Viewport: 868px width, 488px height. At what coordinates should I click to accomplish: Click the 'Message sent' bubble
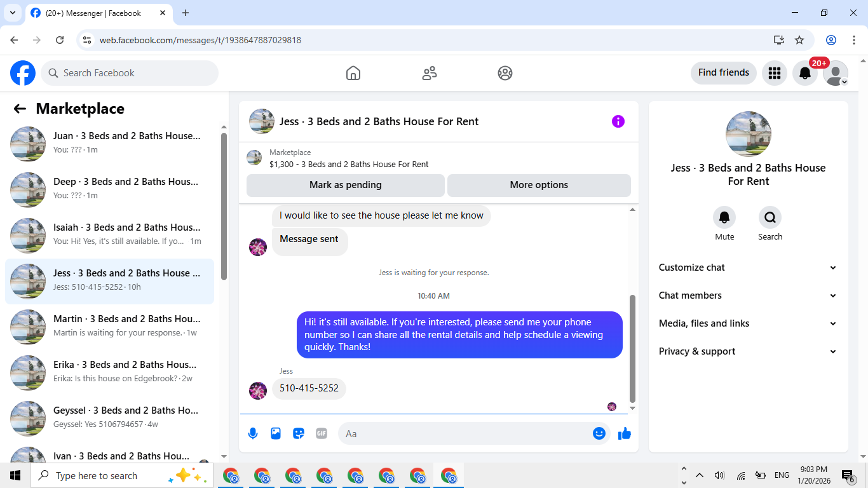coord(310,242)
